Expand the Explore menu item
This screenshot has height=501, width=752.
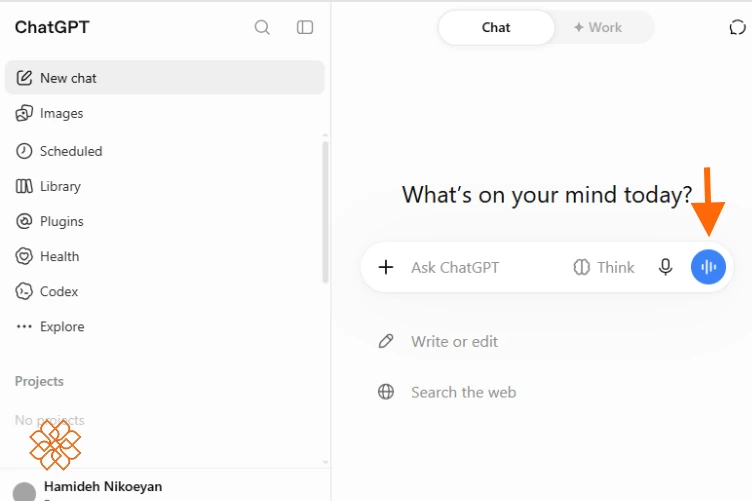(x=164, y=326)
